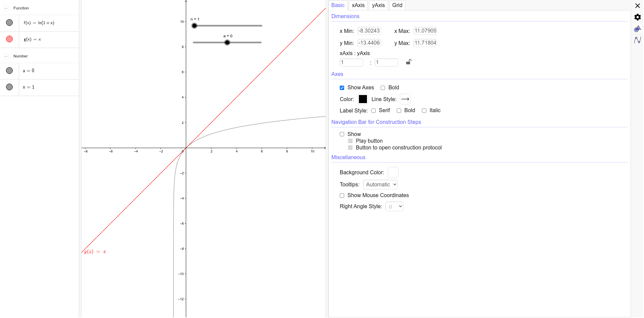This screenshot has height=318, width=644.
Task: Click the y Max input field
Action: click(425, 43)
